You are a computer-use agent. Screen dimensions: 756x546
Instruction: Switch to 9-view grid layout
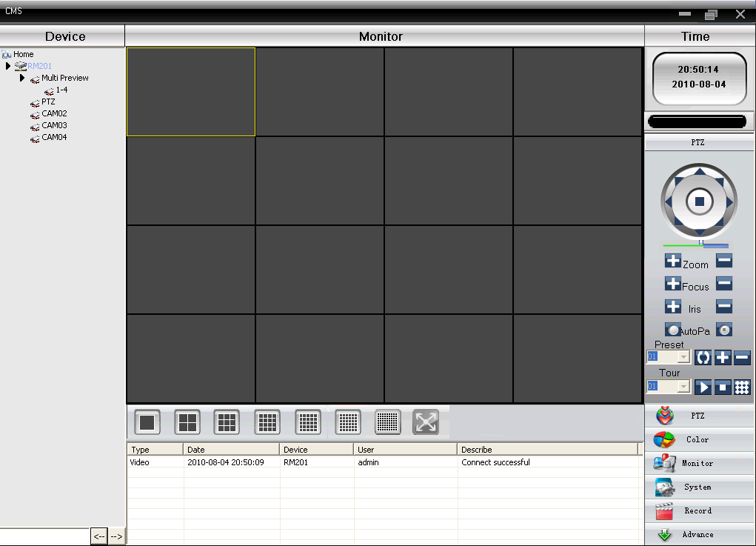pos(227,422)
